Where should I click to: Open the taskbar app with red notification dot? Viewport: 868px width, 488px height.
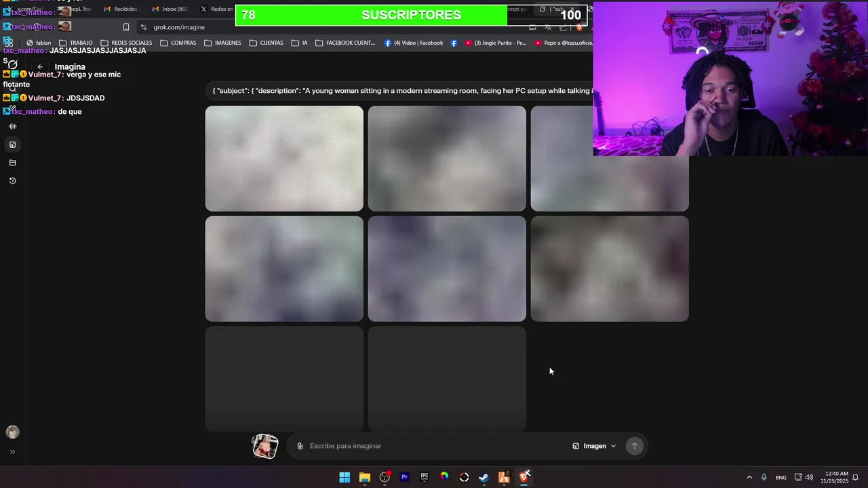click(x=384, y=477)
